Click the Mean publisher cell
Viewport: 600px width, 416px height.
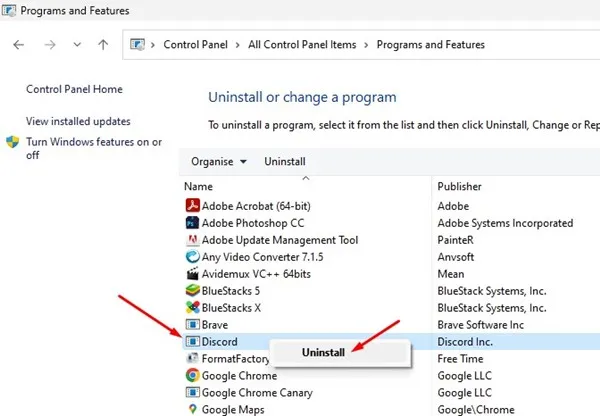451,274
